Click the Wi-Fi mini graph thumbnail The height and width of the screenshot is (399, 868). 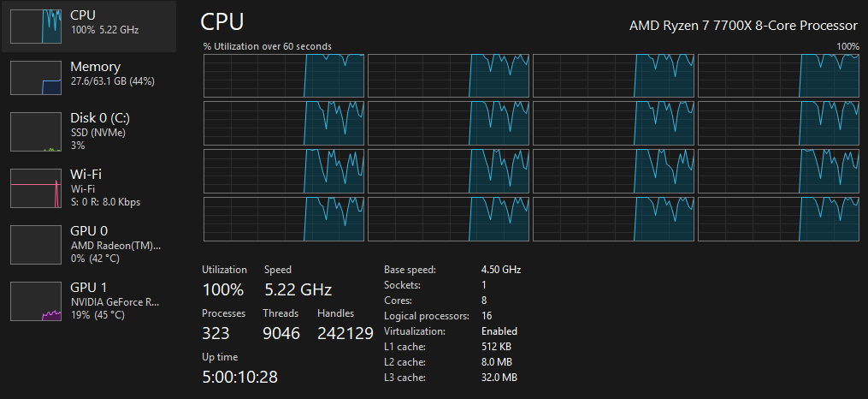36,188
